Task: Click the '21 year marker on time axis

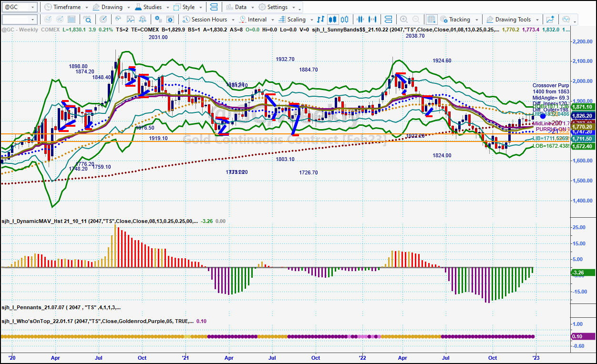Action: click(x=185, y=357)
